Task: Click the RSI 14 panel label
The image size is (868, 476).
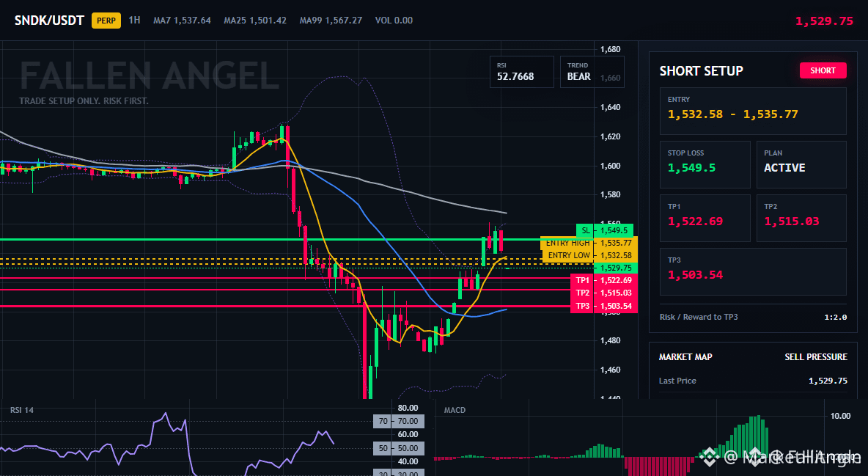Action: click(21, 410)
